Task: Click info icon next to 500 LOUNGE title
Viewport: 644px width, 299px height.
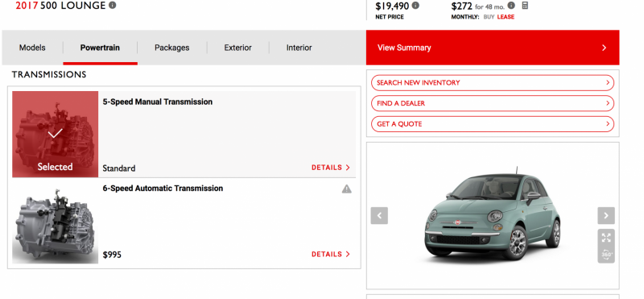Action: coord(112,6)
